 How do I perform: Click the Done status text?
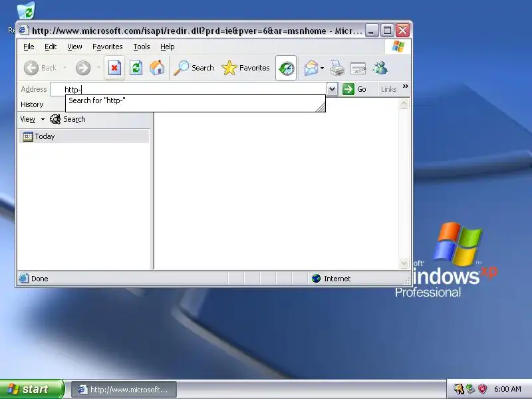[40, 279]
